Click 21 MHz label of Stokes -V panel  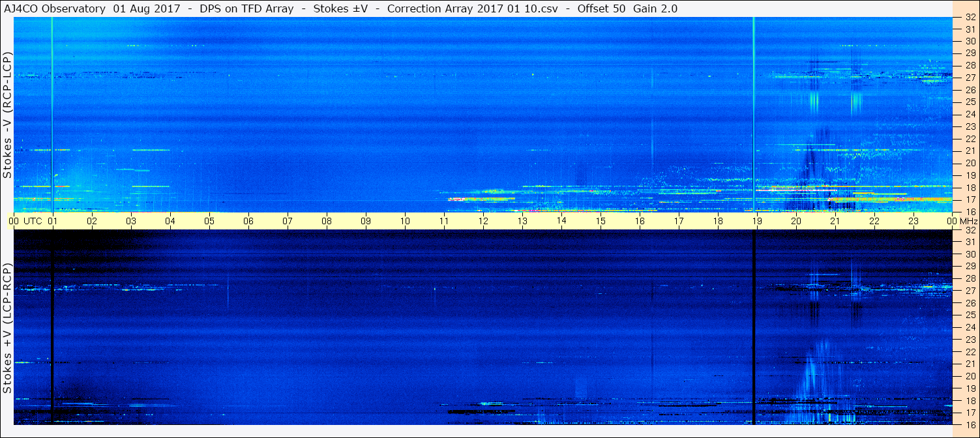[x=970, y=151]
